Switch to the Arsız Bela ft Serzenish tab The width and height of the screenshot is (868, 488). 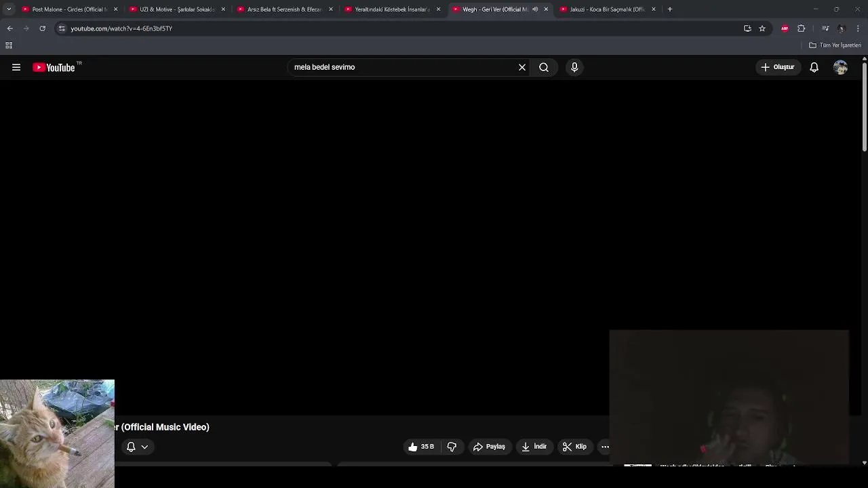284,9
